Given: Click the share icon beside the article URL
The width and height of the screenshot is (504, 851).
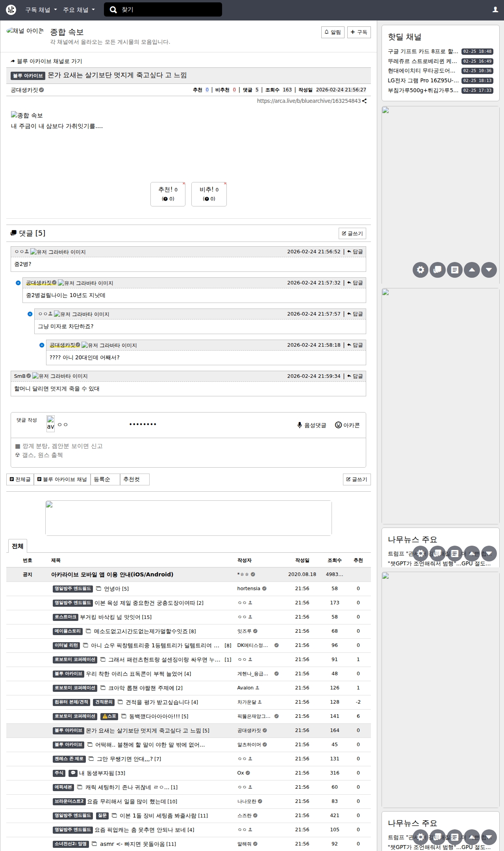Looking at the screenshot, I should coord(365,101).
